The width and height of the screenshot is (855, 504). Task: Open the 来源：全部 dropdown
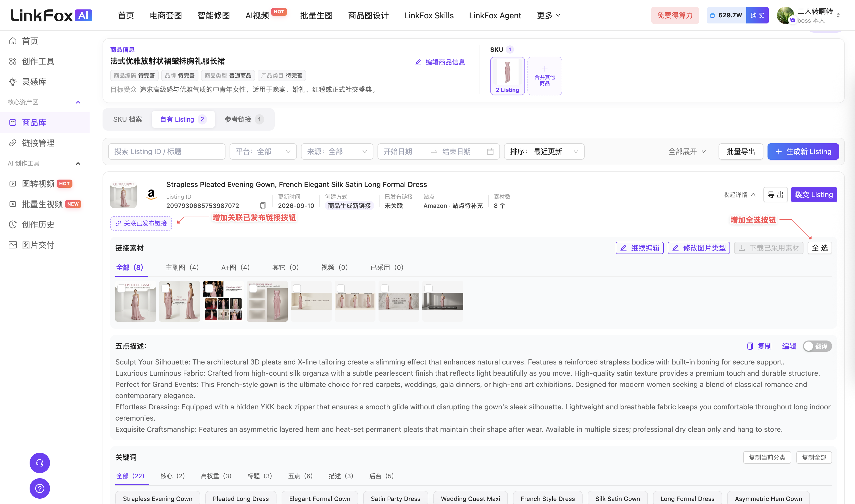click(x=337, y=152)
